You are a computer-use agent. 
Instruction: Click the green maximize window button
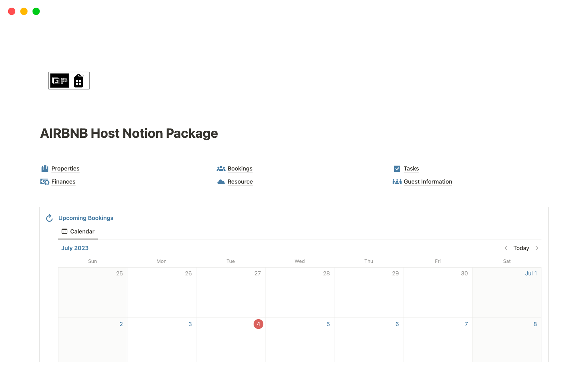coord(36,11)
